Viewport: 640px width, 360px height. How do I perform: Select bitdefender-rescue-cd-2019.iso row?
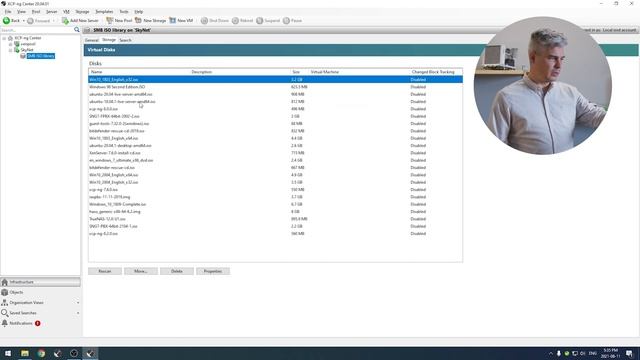276,131
